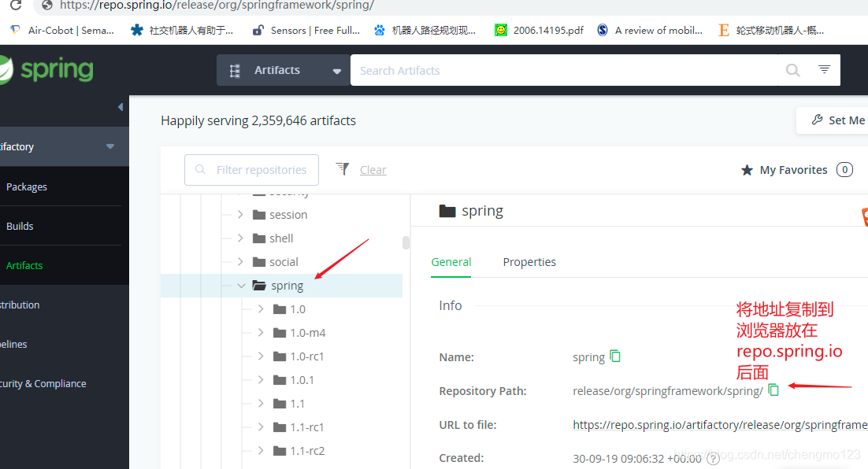Select the 1.0-rc1 version folder

tap(299, 356)
